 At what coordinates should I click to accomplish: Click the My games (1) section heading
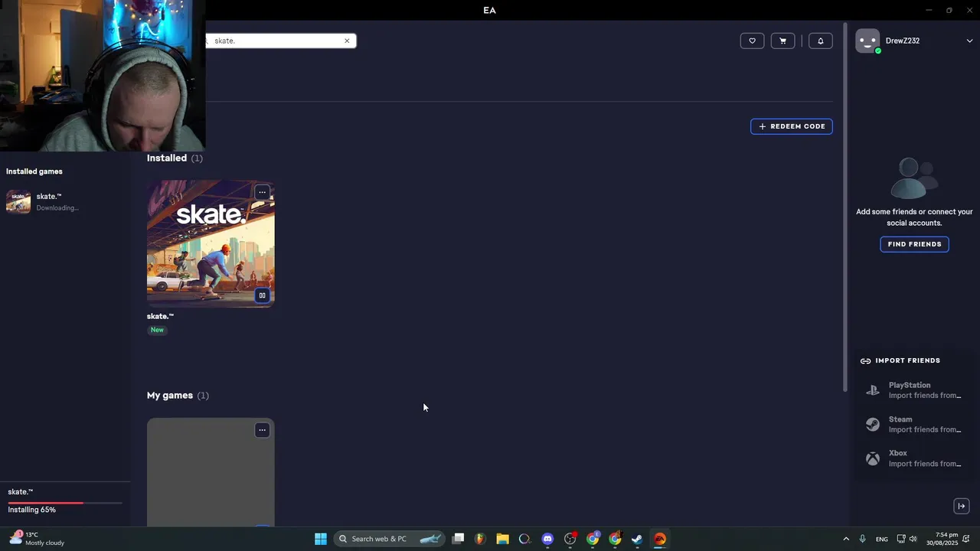pyautogui.click(x=178, y=396)
